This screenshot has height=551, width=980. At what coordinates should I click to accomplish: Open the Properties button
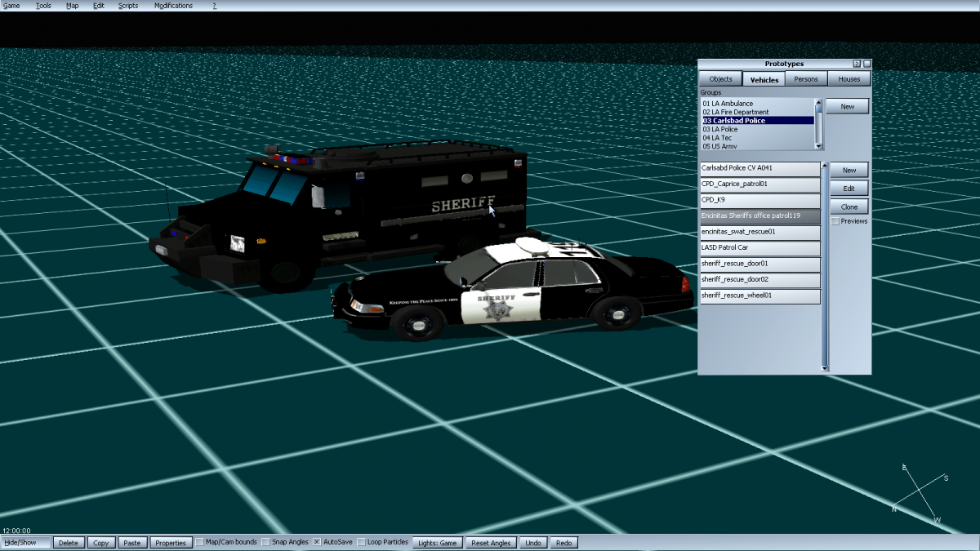click(x=171, y=542)
